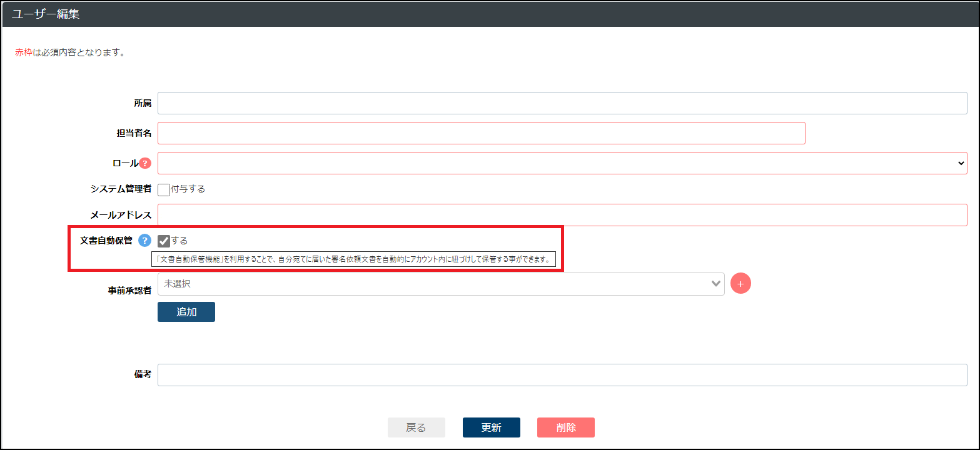Screen dimensions: 980x450
Task: Click the red plus icon next to 事前承認者
Action: (740, 284)
